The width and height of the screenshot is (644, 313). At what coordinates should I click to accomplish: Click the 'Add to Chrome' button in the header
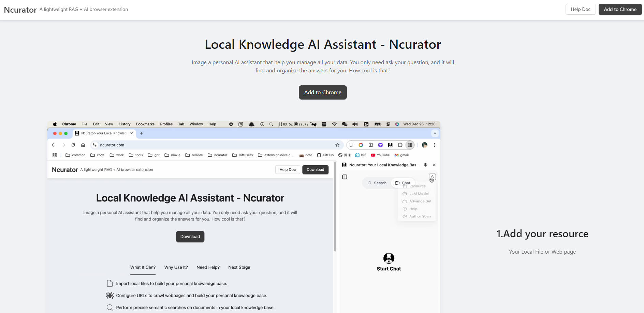620,9
